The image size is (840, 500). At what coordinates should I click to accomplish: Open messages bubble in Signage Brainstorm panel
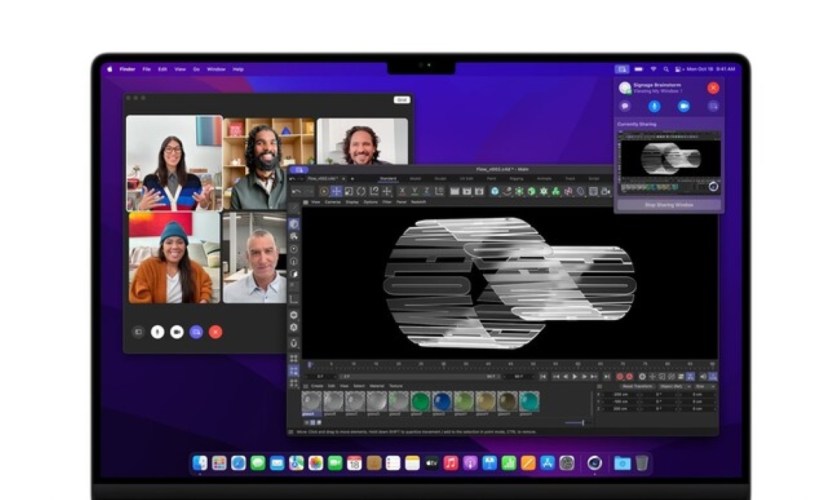625,106
